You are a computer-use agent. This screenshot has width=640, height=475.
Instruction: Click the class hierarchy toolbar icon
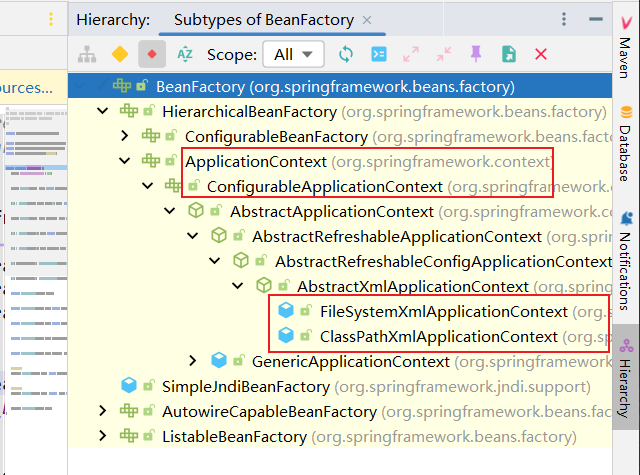click(87, 54)
